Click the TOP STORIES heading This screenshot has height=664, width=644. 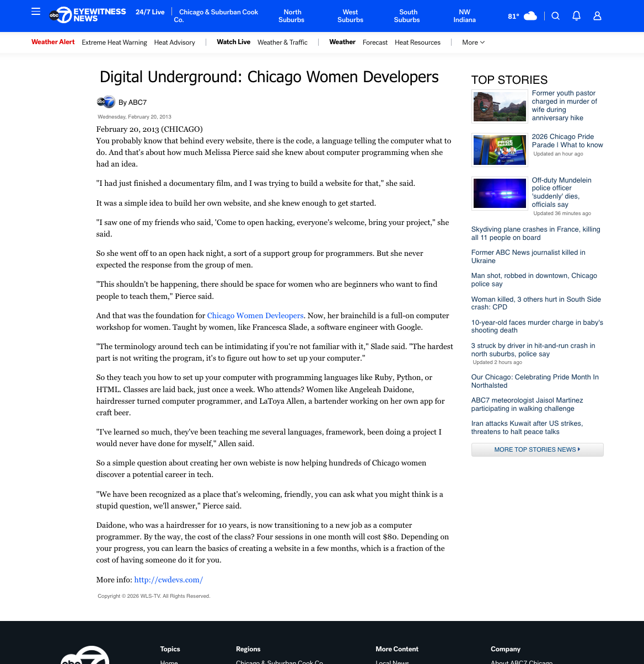pyautogui.click(x=509, y=79)
